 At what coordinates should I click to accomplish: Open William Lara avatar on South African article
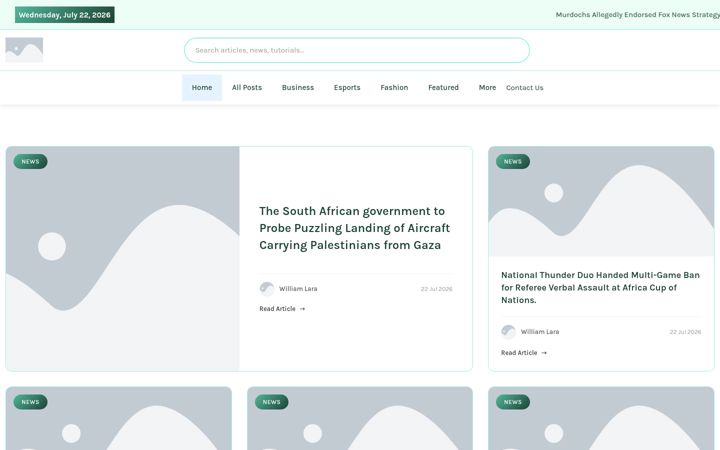point(267,289)
